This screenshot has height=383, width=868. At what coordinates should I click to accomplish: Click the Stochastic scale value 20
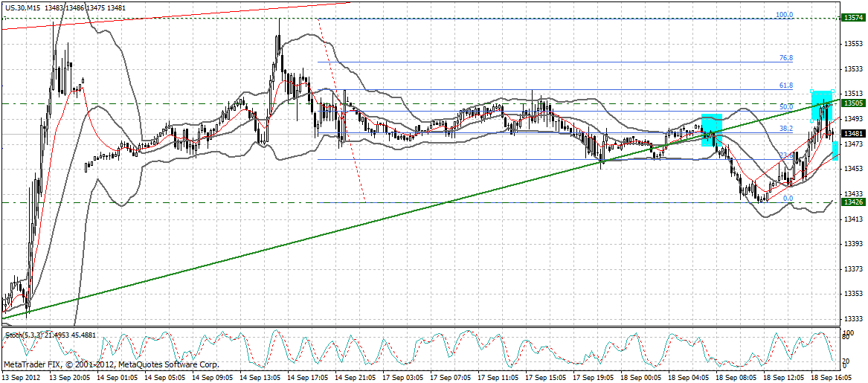tap(846, 359)
